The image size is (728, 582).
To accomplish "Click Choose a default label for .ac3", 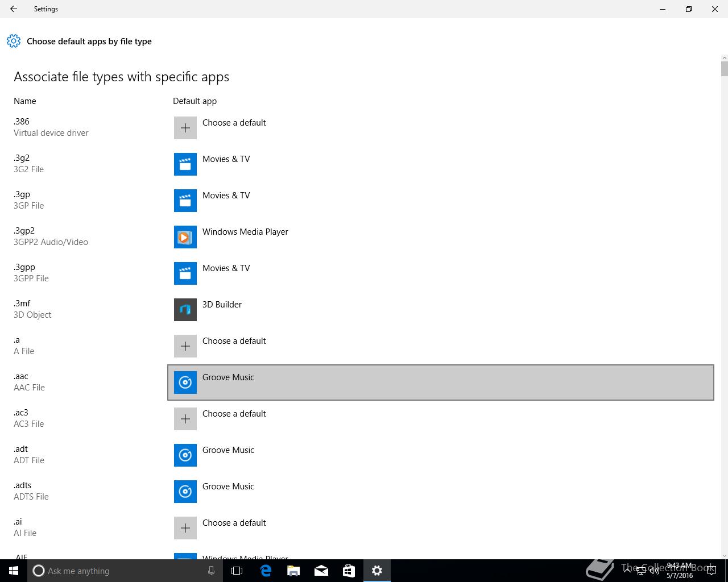I will coord(234,414).
